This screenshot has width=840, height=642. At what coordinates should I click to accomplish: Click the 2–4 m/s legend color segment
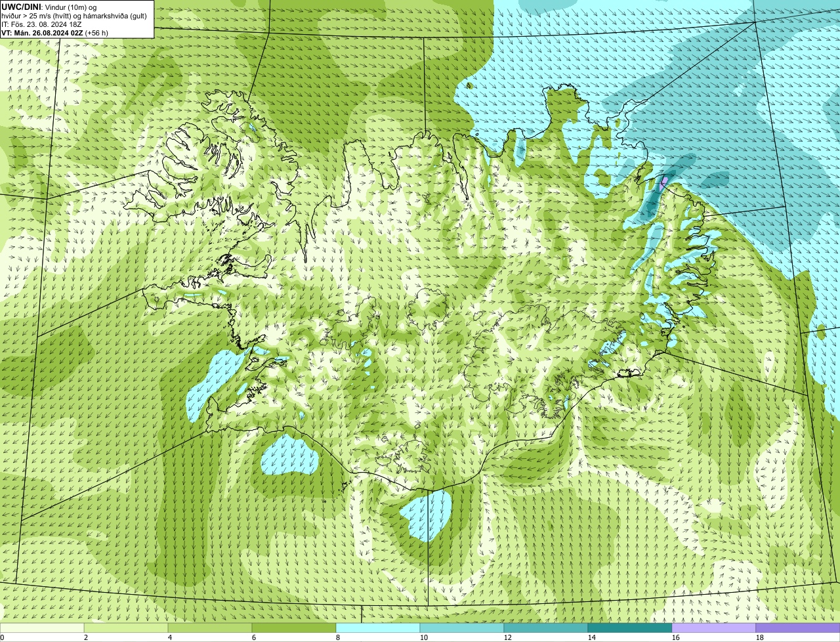(x=126, y=628)
